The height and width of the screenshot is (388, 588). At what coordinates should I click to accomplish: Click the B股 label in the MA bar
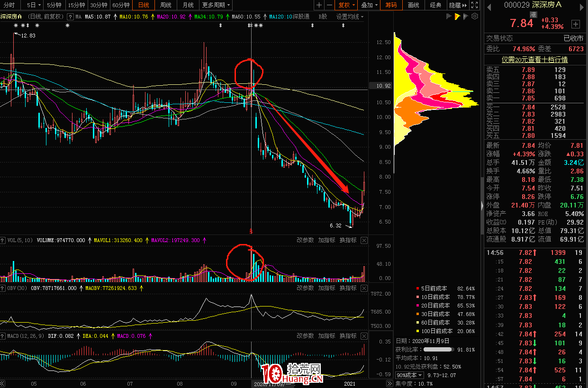[323, 17]
